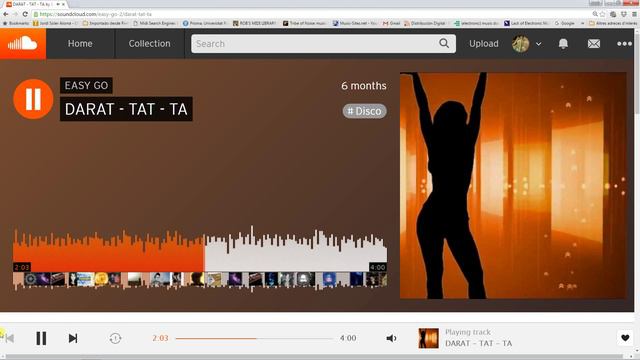Viewport: 640px width, 360px height.
Task: Pause the track with the large orange button
Action: (33, 99)
